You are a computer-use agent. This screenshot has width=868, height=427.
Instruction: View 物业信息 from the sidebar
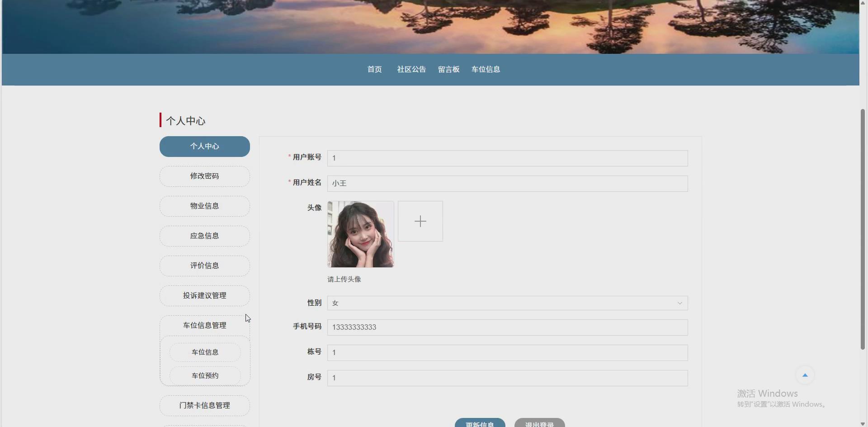[x=204, y=206]
